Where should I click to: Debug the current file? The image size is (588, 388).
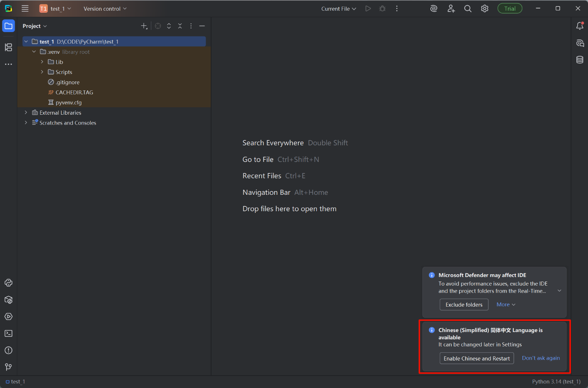(x=382, y=9)
